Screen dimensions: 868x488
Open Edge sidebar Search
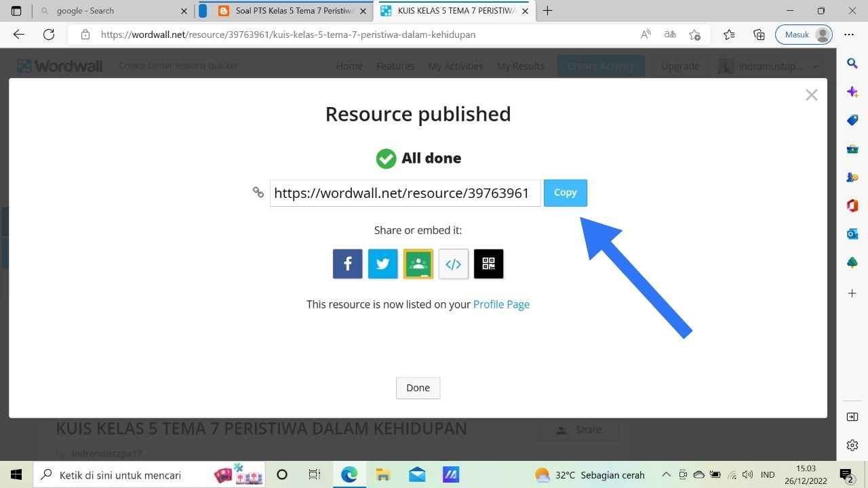point(852,63)
